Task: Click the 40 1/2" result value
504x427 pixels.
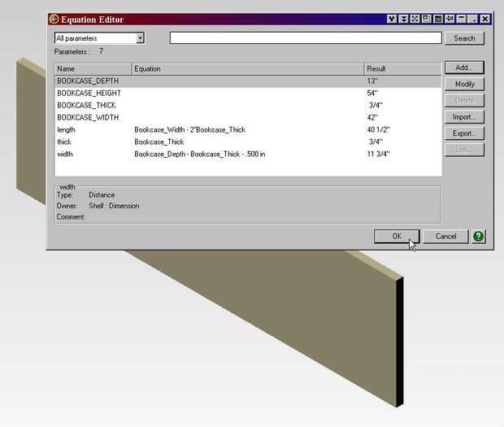Action: (x=378, y=130)
